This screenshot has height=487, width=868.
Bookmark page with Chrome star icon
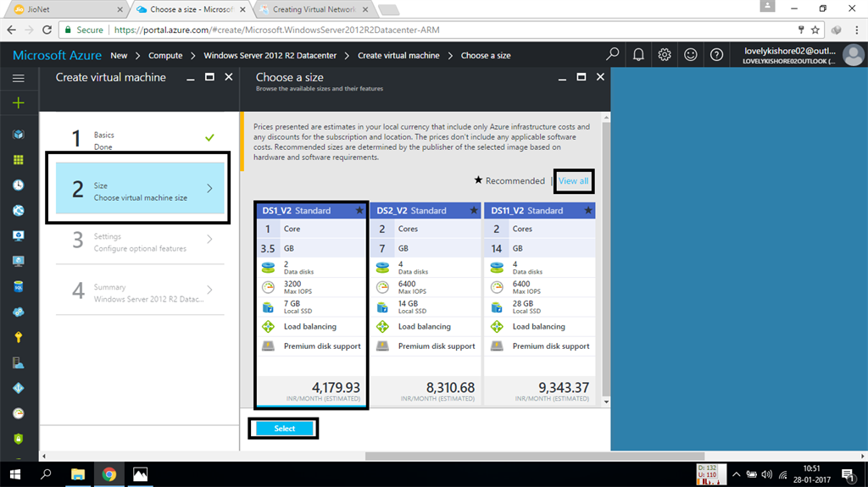click(x=815, y=30)
